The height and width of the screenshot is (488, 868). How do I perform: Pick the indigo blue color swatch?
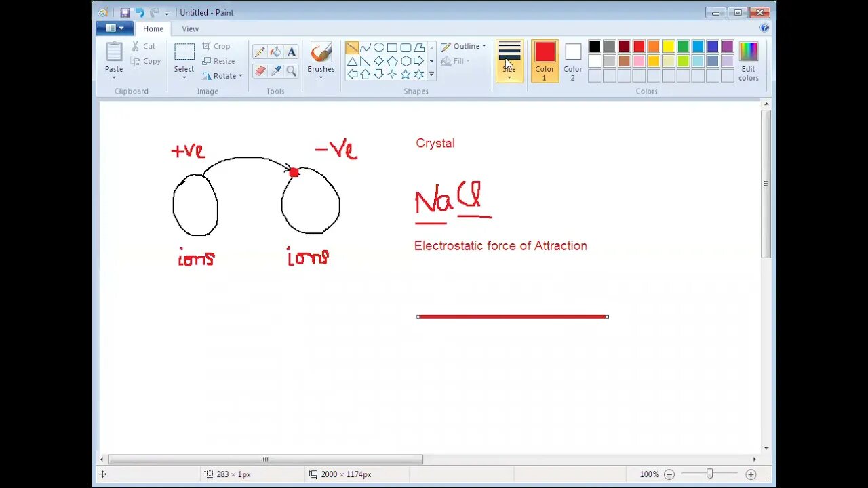[713, 46]
